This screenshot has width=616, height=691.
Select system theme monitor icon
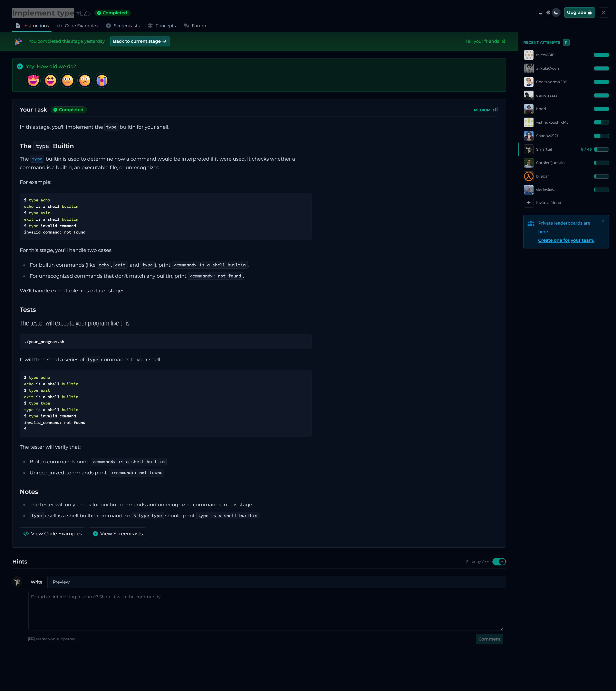click(x=540, y=12)
